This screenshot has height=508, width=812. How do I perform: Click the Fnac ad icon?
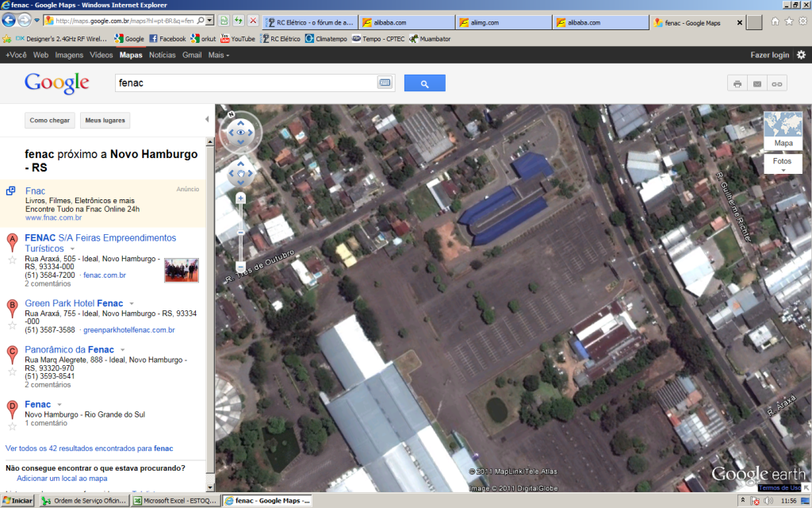(x=10, y=190)
